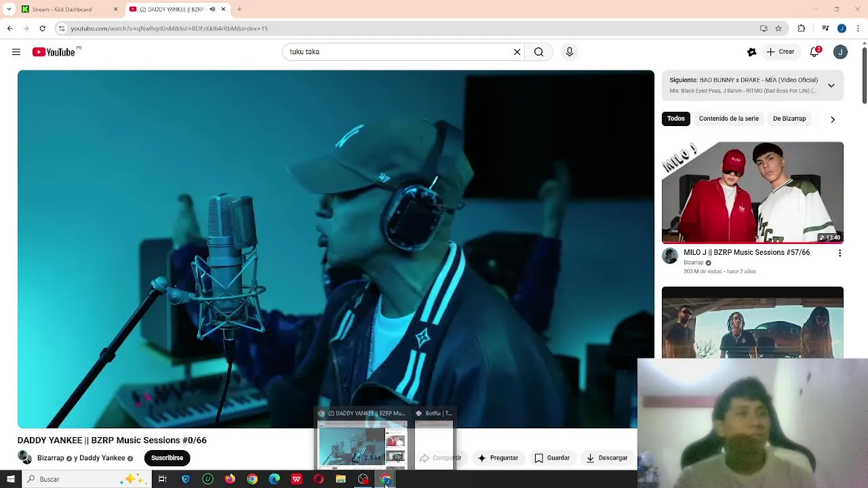The height and width of the screenshot is (488, 868).
Task: Click the DADDY YANKEE || BZRP video title
Action: (x=112, y=441)
